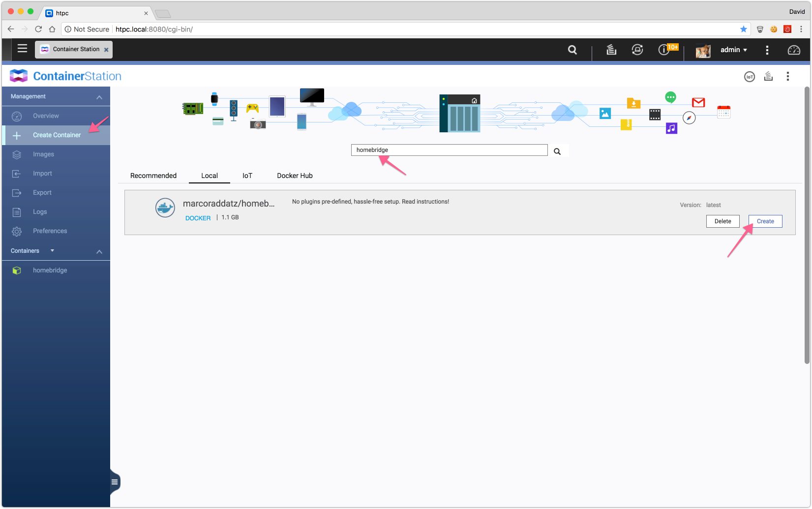The height and width of the screenshot is (509, 812).
Task: Click the DOCKER type link
Action: pos(198,218)
